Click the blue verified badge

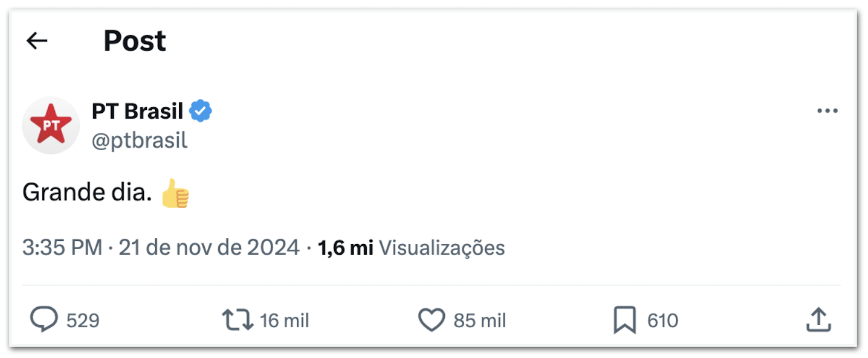200,111
